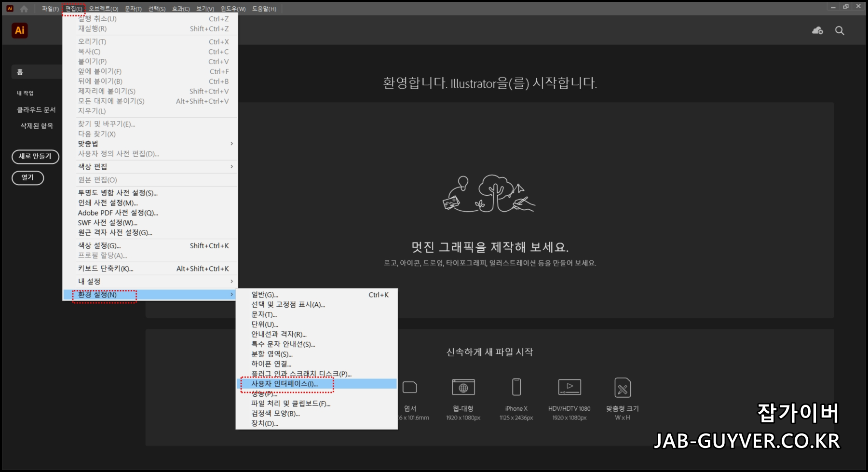868x472 pixels.
Task: Open the 문자(T) menu
Action: point(133,9)
